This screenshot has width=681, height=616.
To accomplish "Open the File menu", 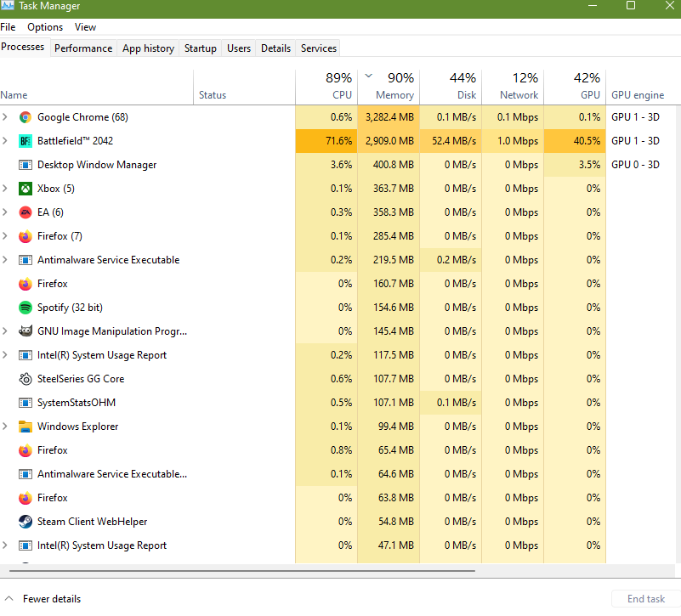I will 8,27.
